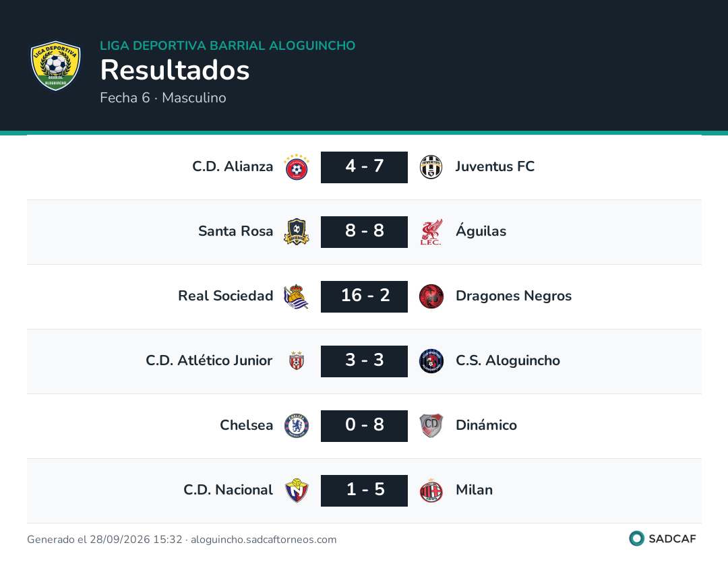The width and height of the screenshot is (728, 574).
Task: Click the Dragones Negros red dragon logo
Action: [x=431, y=296]
